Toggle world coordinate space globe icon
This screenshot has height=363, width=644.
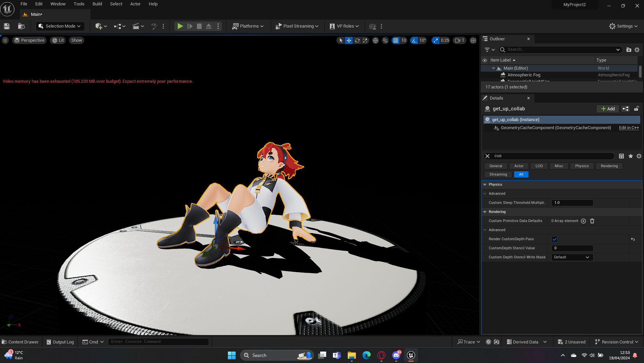(375, 40)
